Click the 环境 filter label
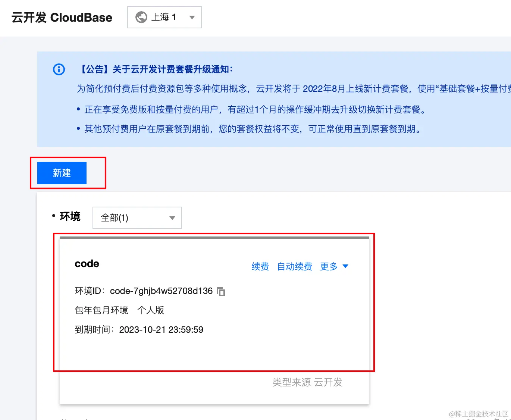511x420 pixels. click(70, 216)
